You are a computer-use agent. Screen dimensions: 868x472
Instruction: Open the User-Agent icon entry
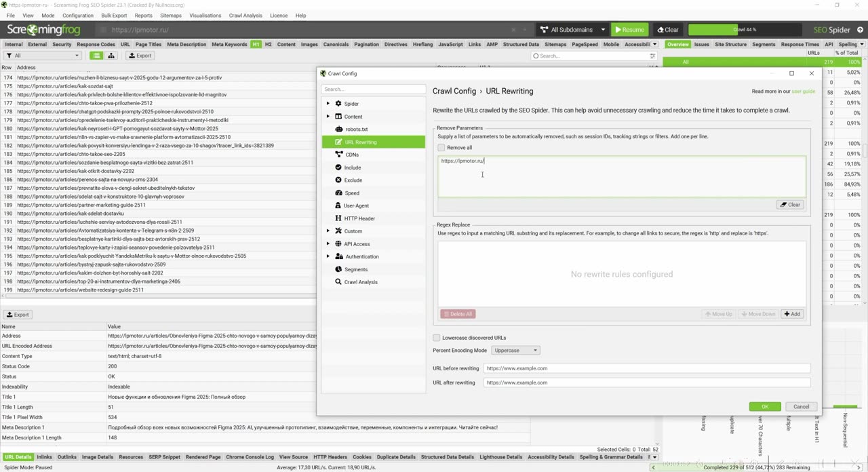[338, 205]
